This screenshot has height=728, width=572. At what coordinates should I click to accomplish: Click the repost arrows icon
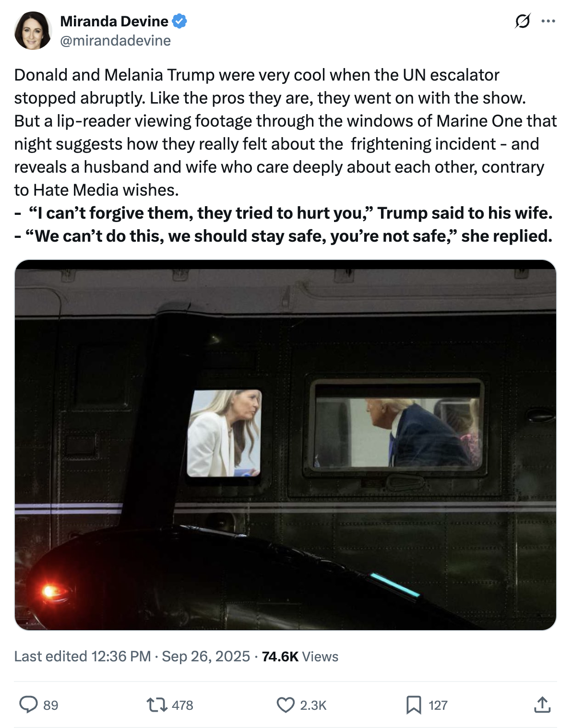(157, 705)
